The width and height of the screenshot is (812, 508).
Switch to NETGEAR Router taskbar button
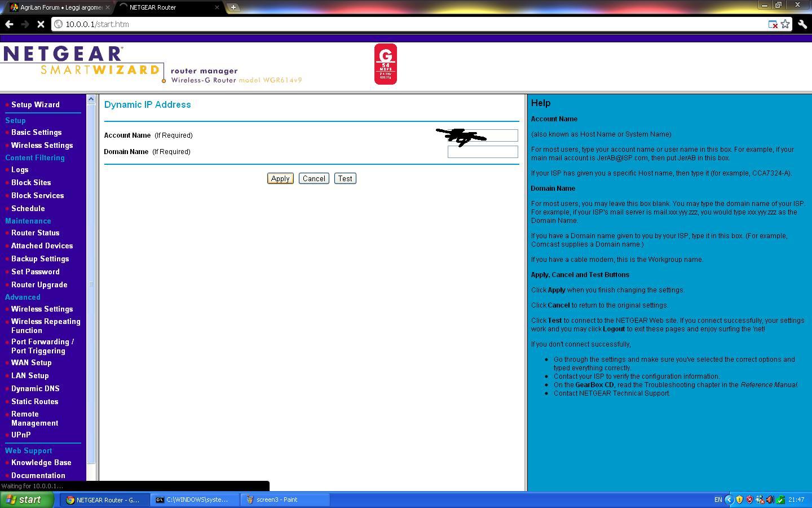[x=104, y=500]
